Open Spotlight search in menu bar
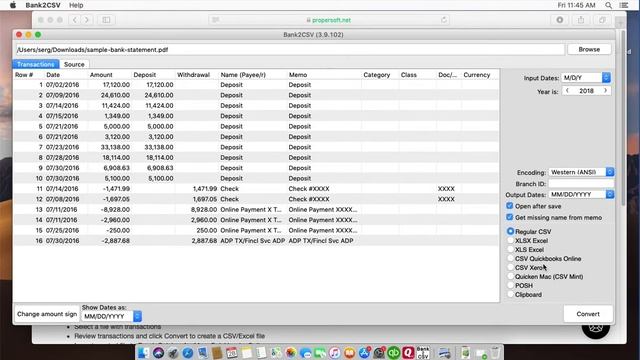640x360 pixels. pyautogui.click(x=608, y=5)
